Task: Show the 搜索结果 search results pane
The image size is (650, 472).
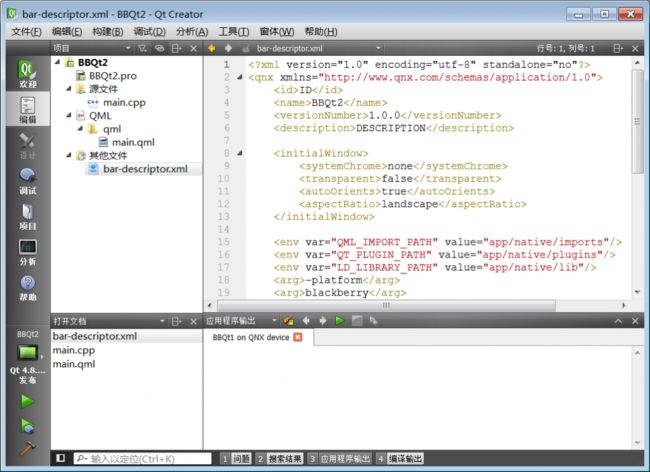Action: click(279, 458)
